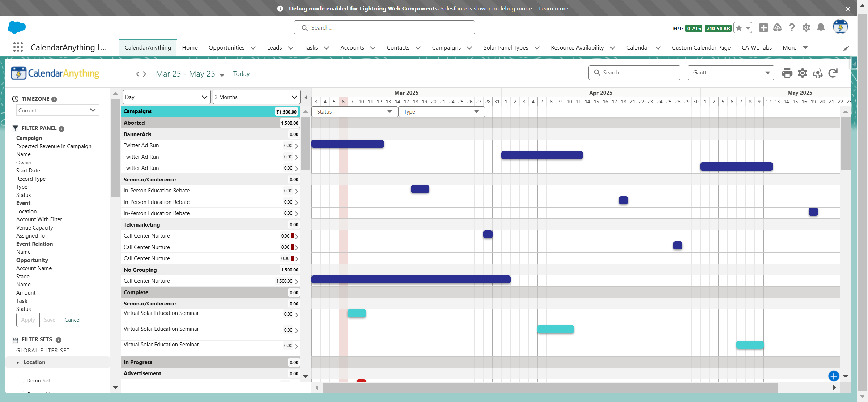Expand the Opportunities tab menu chevron
This screenshot has width=868, height=402.
(253, 48)
